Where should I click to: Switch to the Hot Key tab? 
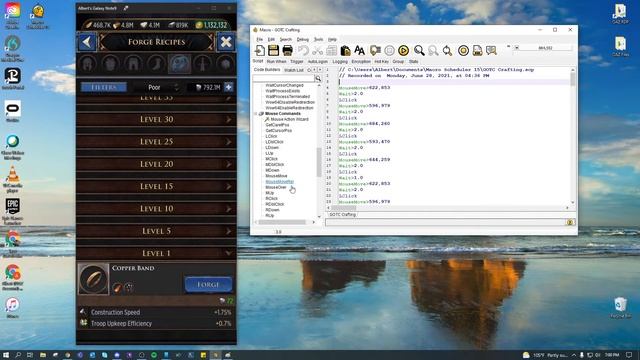click(x=382, y=62)
